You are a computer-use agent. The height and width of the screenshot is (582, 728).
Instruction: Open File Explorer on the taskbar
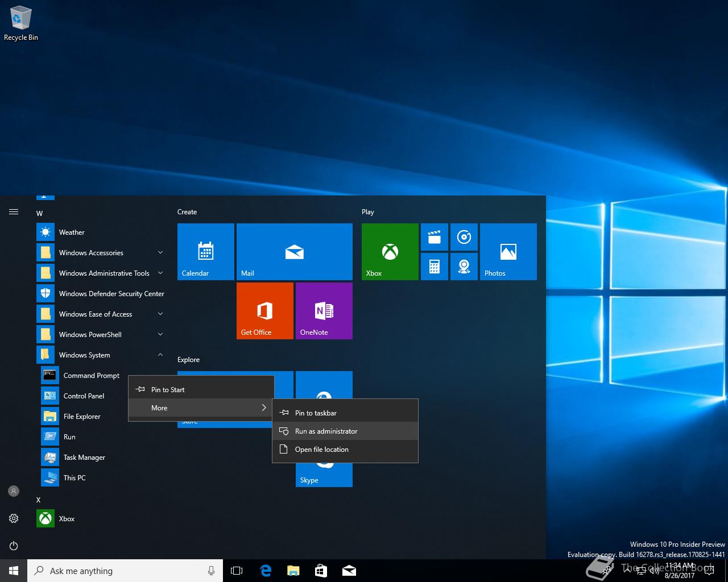coord(293,571)
